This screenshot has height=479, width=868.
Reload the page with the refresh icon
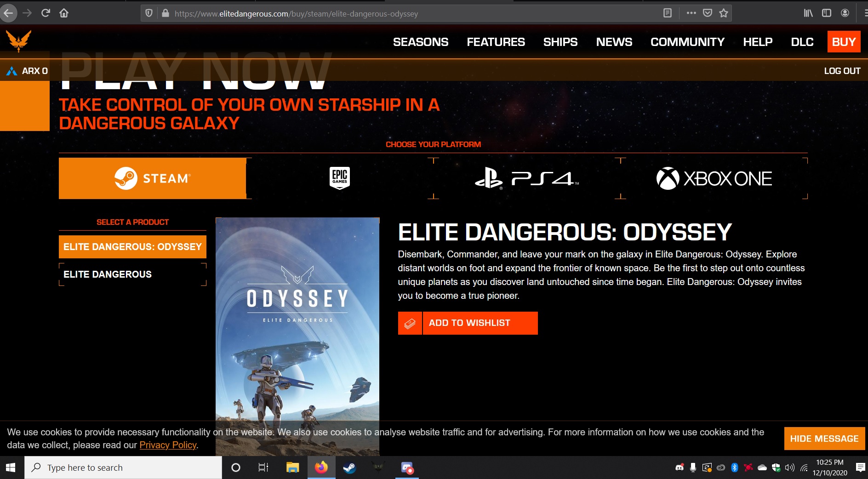(x=46, y=13)
